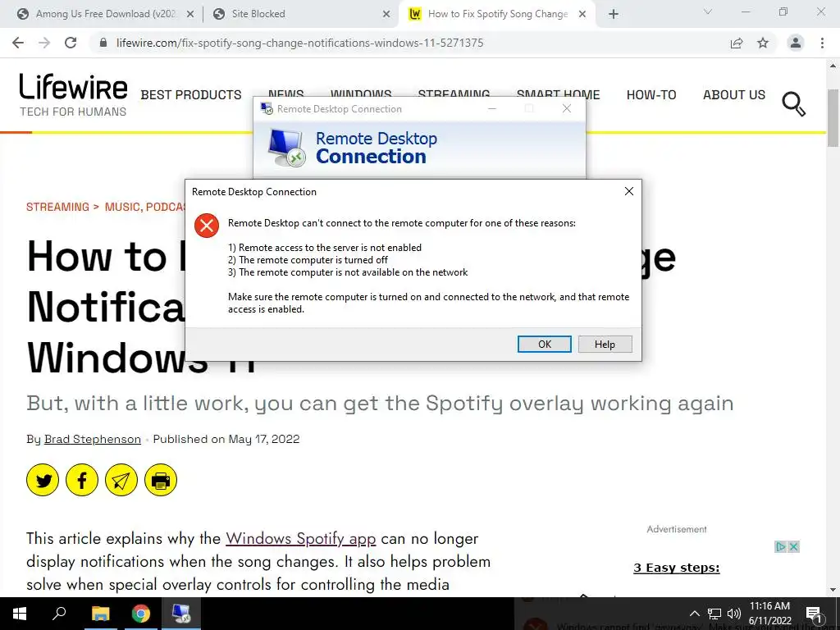
Task: Share the article by email paper-plane icon
Action: tap(121, 480)
